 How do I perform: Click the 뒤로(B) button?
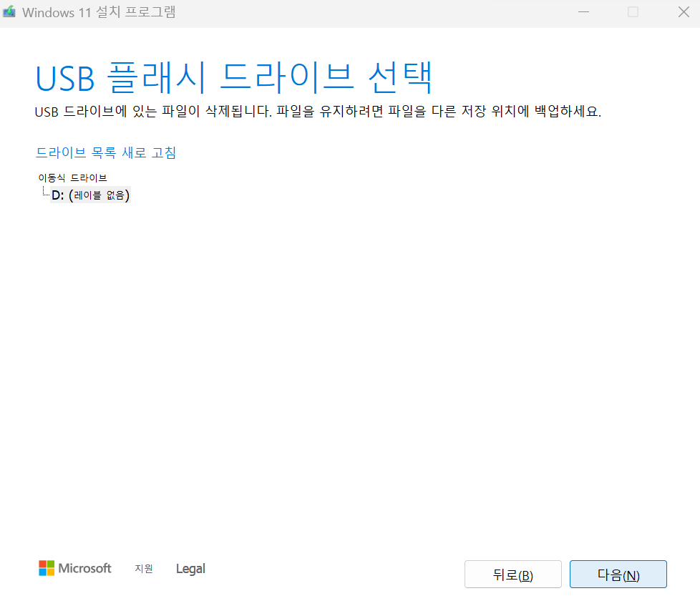point(513,574)
